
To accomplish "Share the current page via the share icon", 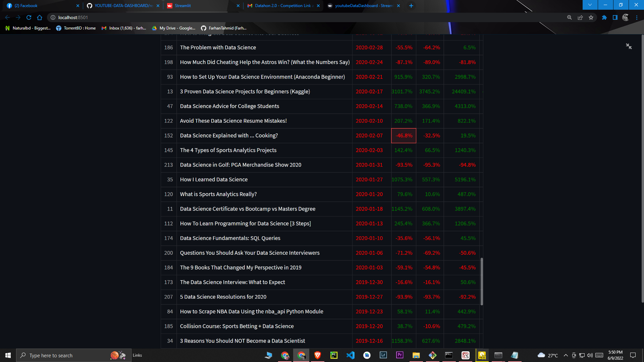I will (x=580, y=17).
